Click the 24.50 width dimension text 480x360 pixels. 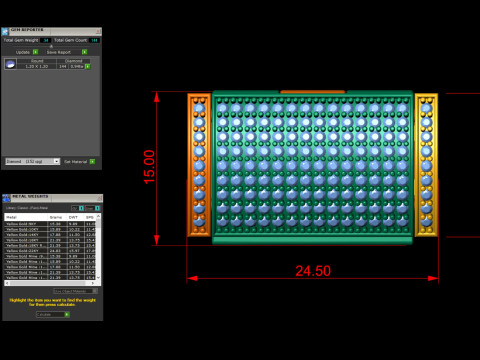coord(313,271)
